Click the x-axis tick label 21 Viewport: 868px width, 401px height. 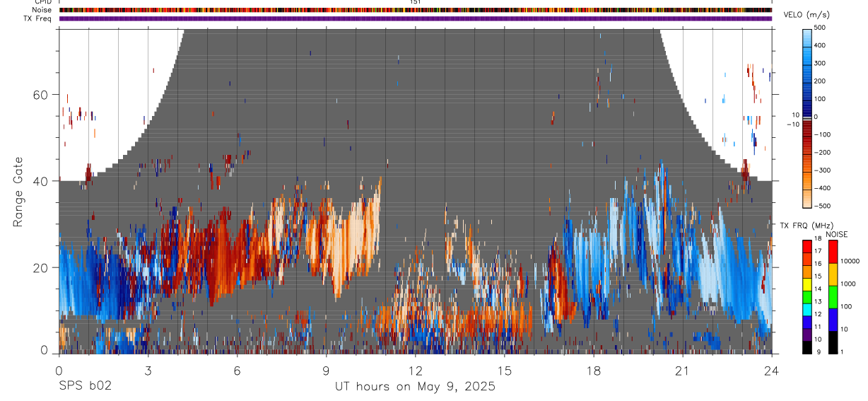[682, 371]
